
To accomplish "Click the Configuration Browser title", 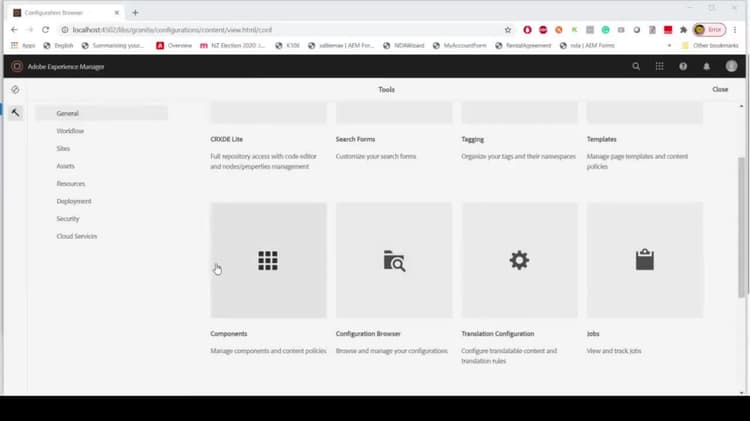I will click(368, 333).
